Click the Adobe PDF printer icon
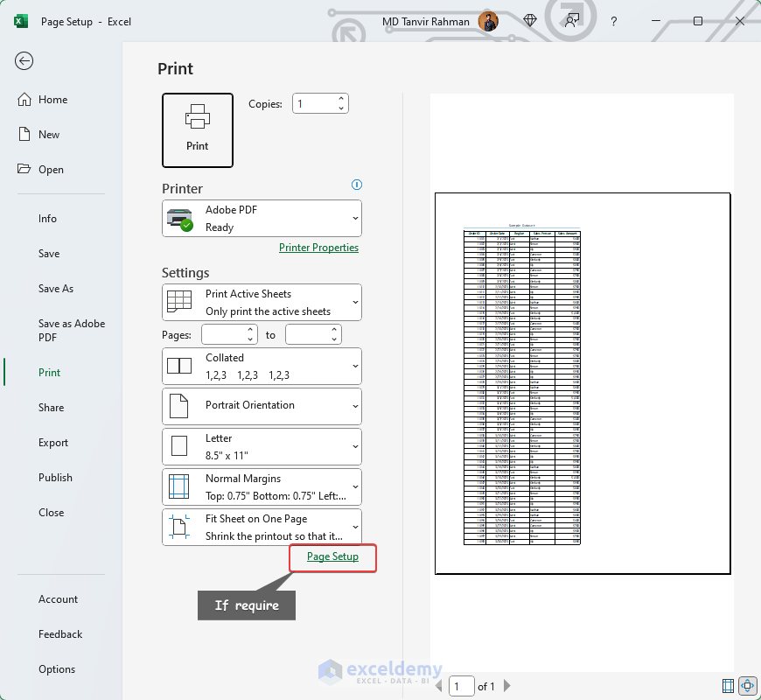Screen dimensions: 761x700 (179, 219)
